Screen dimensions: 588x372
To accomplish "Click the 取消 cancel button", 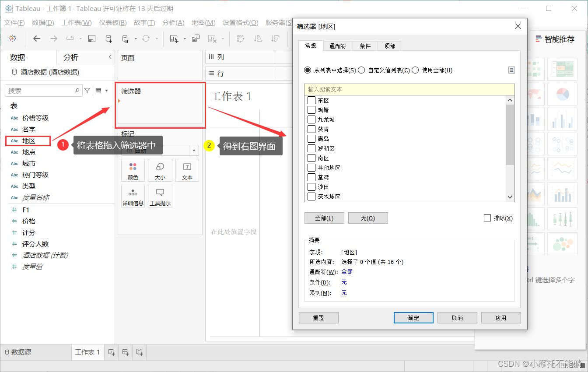I will [457, 318].
